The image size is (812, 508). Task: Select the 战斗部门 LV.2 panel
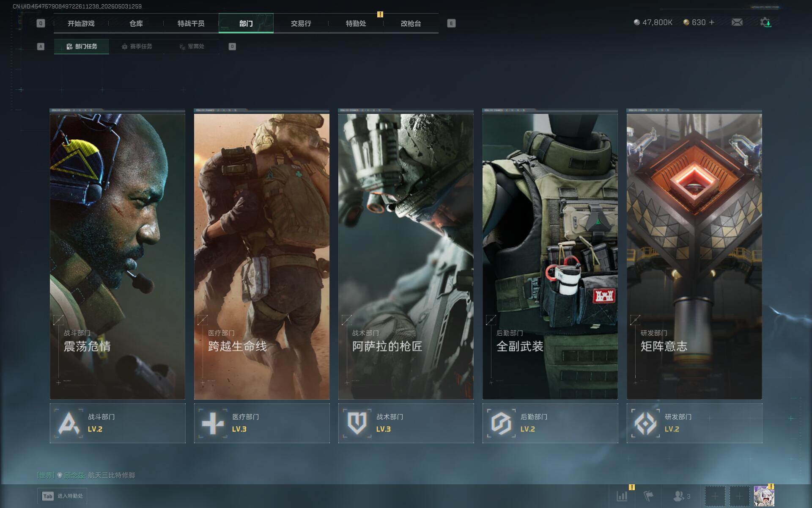[x=118, y=423]
